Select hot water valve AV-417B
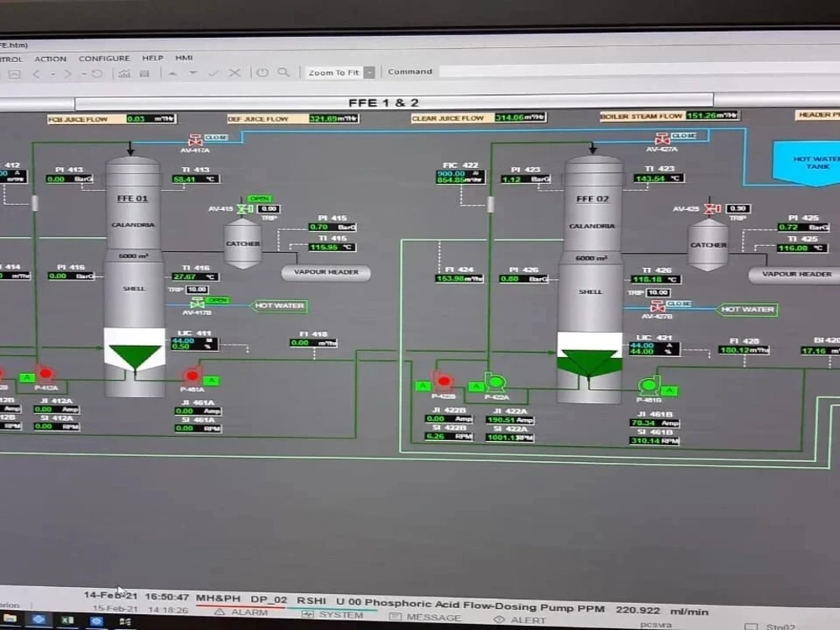 (x=197, y=303)
